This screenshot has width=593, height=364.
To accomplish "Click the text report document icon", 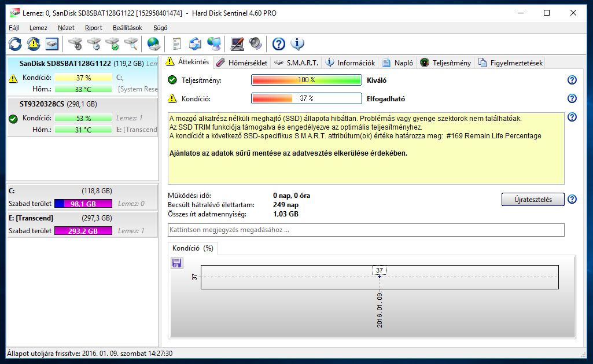I will [x=176, y=44].
